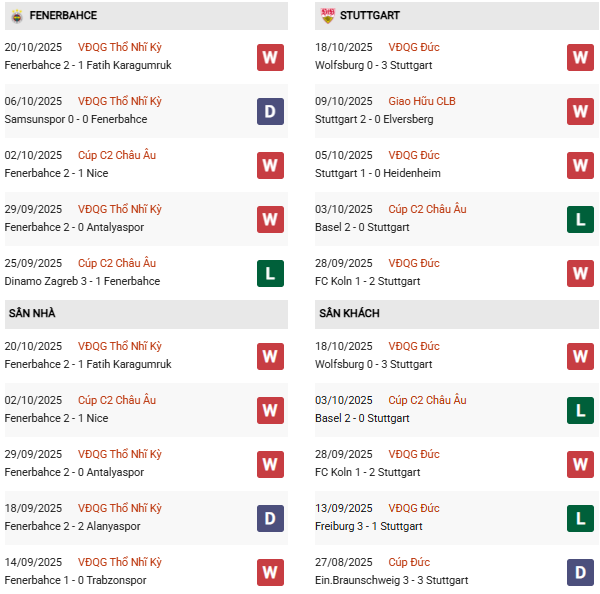
Task: Click the L badge for Dinamo Zagreb match
Action: pos(270,273)
